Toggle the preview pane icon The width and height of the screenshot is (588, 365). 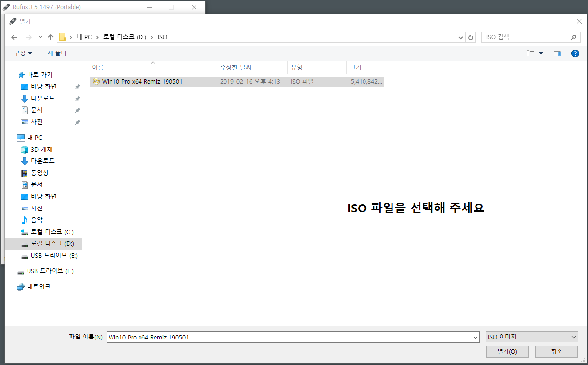pos(557,53)
